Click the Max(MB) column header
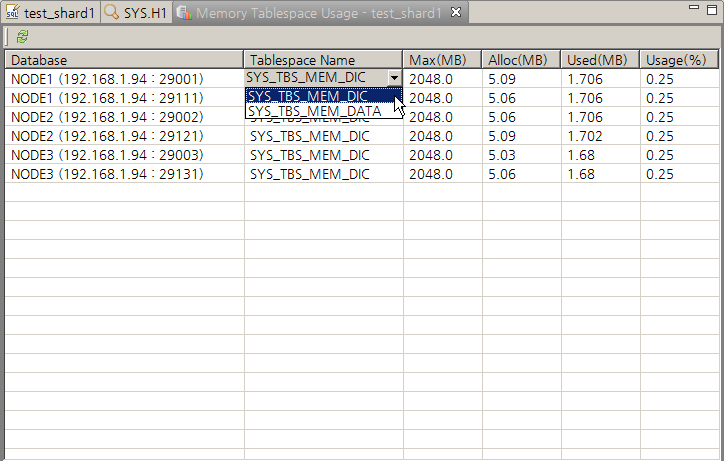The image size is (724, 461). click(442, 60)
